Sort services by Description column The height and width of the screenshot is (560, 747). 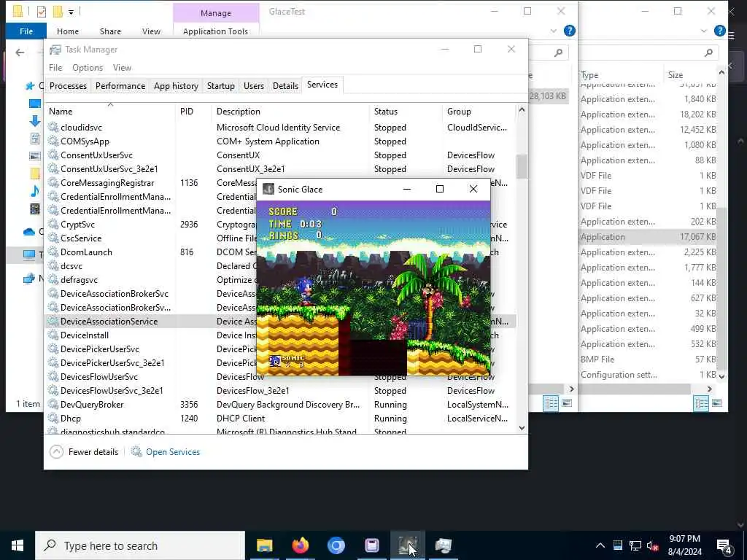coord(290,112)
